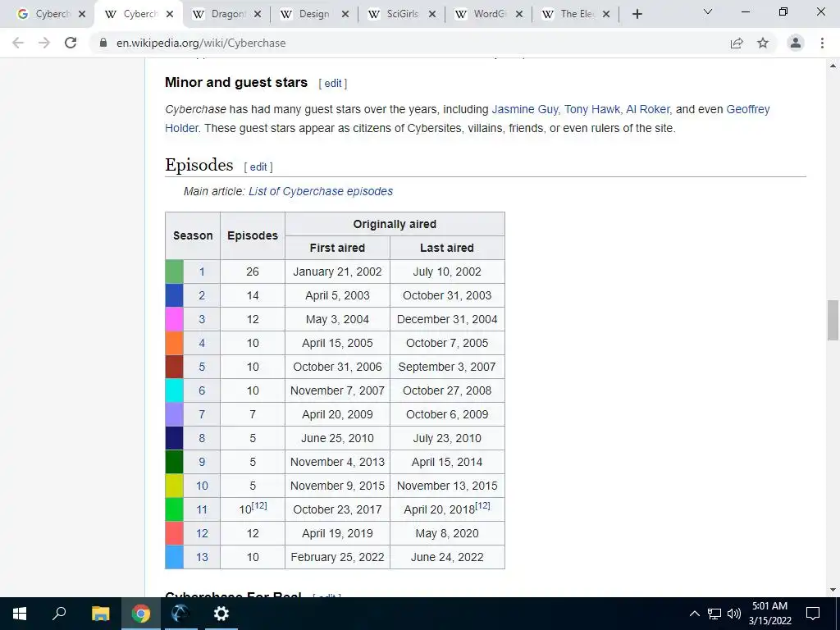Click the green season 1 color swatch
The image size is (840, 630).
pos(174,272)
